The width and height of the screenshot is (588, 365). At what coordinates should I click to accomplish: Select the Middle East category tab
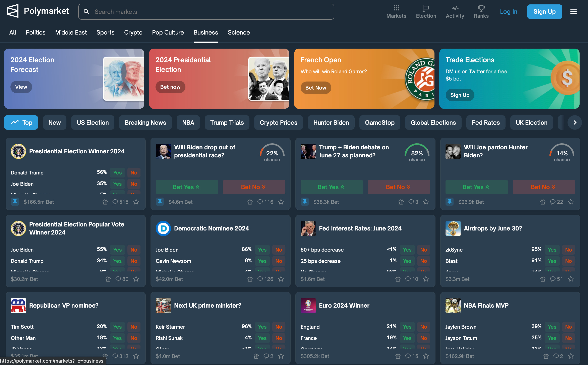click(71, 32)
